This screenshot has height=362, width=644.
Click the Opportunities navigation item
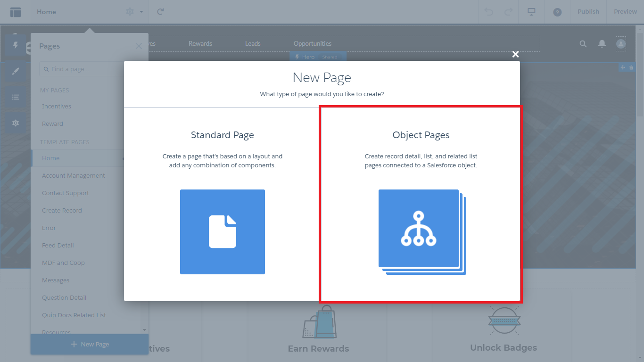[313, 44]
